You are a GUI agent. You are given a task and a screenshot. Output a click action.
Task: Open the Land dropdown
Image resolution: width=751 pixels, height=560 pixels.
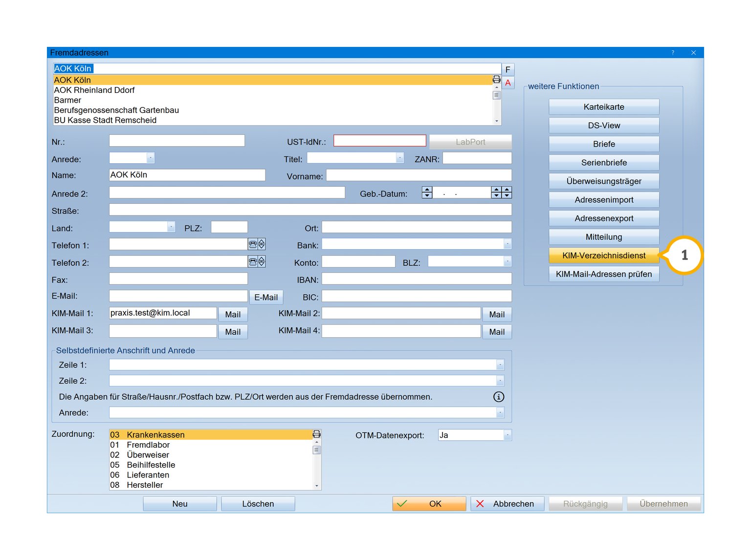coord(171,227)
